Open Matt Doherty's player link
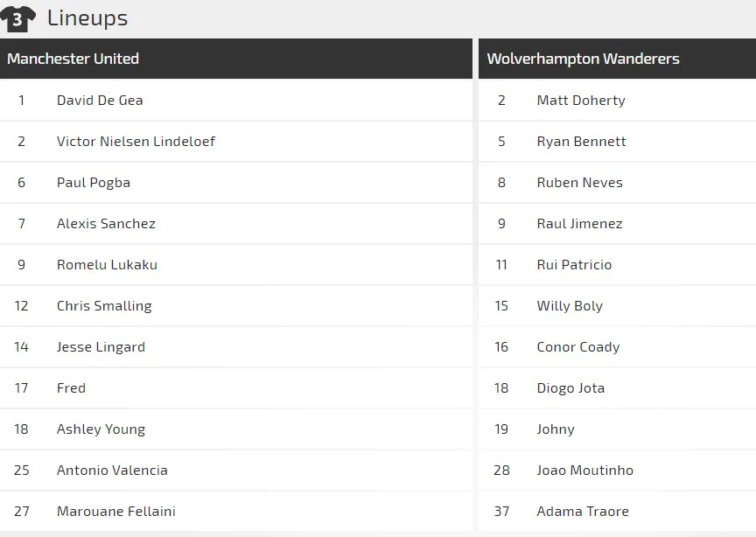The height and width of the screenshot is (537, 756). point(581,101)
